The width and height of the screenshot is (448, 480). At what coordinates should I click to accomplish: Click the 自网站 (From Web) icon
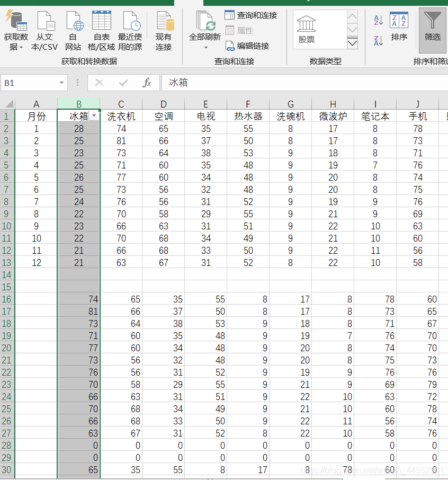[x=73, y=31]
